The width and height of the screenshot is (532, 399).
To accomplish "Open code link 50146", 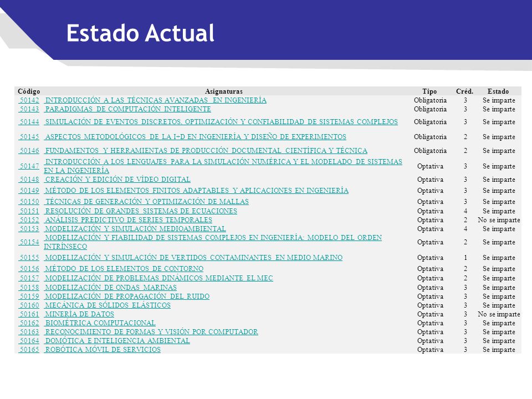I will pyautogui.click(x=29, y=150).
